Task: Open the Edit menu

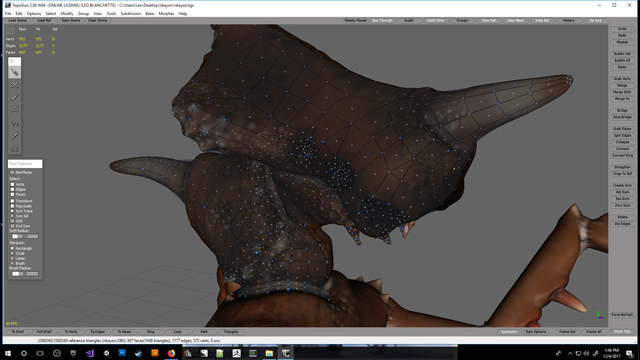Action: click(19, 13)
